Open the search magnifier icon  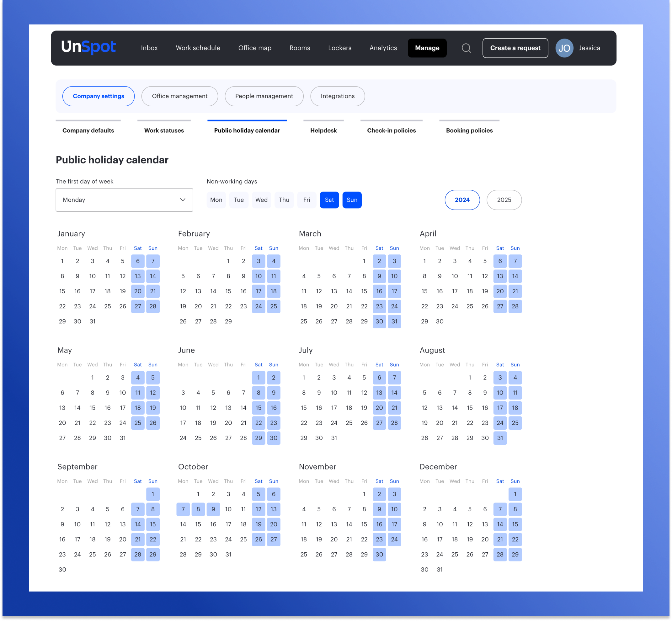click(466, 48)
